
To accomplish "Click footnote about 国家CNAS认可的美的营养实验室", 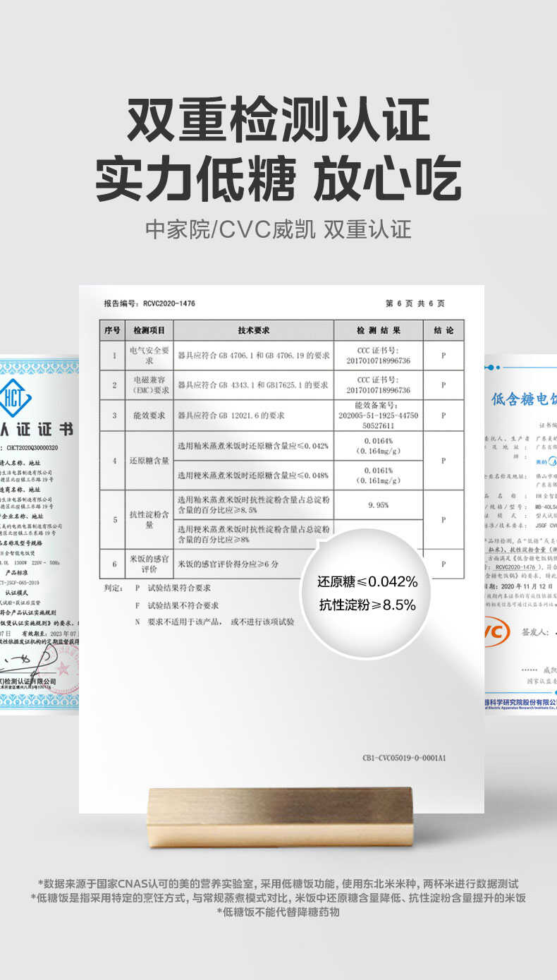I will click(x=278, y=883).
